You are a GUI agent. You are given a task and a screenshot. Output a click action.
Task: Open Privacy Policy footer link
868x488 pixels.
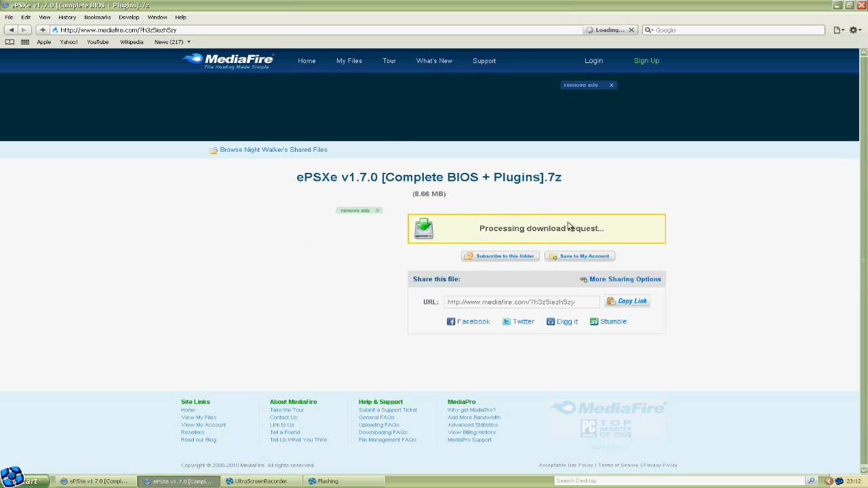pos(660,465)
